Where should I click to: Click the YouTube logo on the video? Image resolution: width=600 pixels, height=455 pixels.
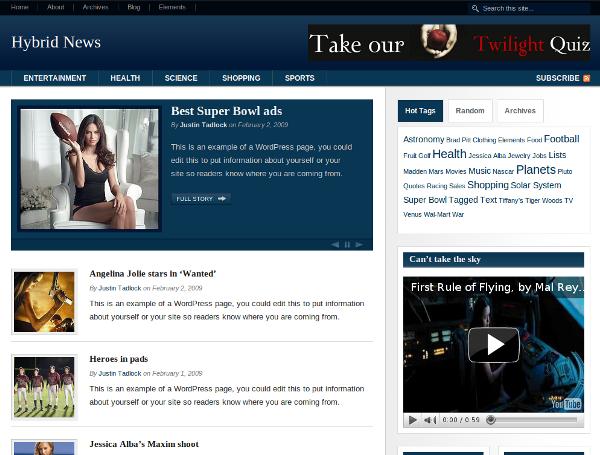click(x=566, y=403)
